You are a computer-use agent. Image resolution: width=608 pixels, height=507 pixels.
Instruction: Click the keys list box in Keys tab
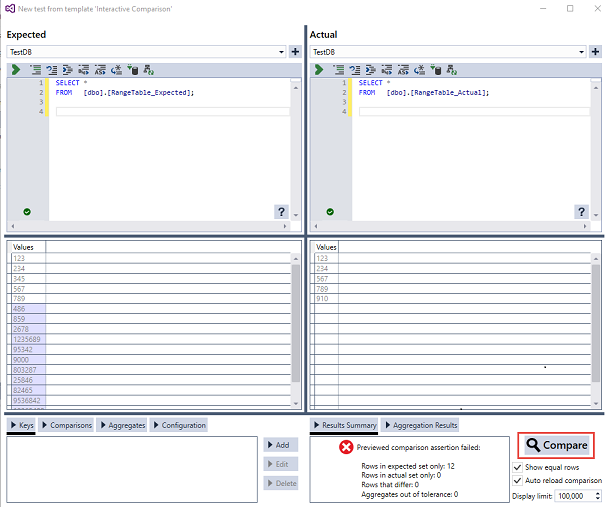pyautogui.click(x=132, y=469)
